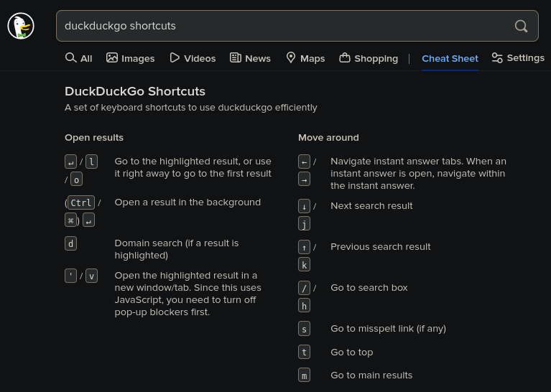Viewport: 551px width, 392px height.
Task: Click the 'Go to main results' text
Action: point(371,375)
